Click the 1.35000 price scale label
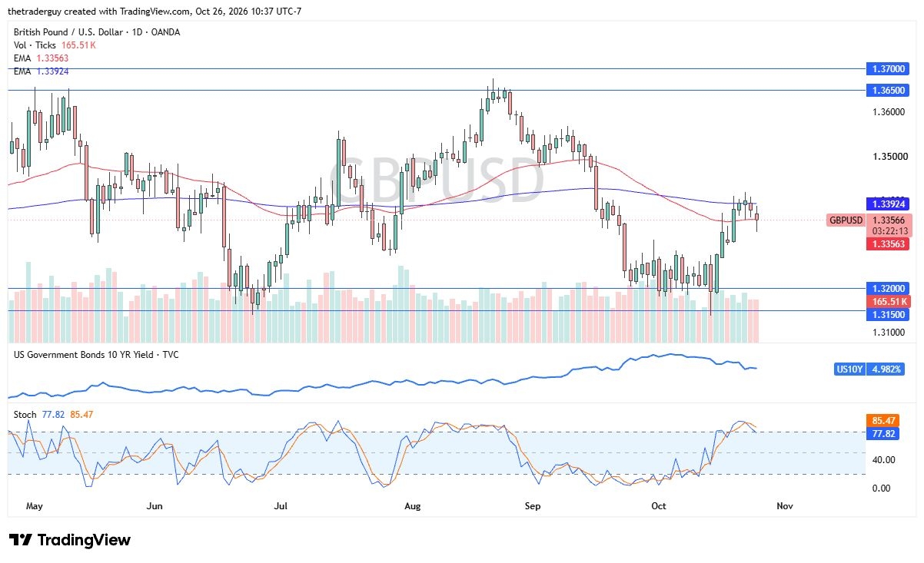Viewport: 924px width, 563px height. point(889,156)
